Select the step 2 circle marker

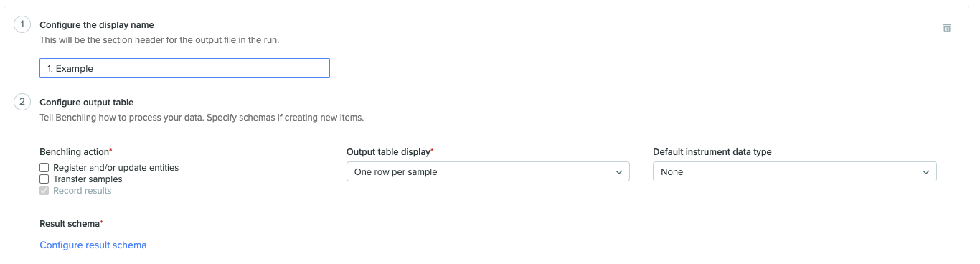coord(22,102)
